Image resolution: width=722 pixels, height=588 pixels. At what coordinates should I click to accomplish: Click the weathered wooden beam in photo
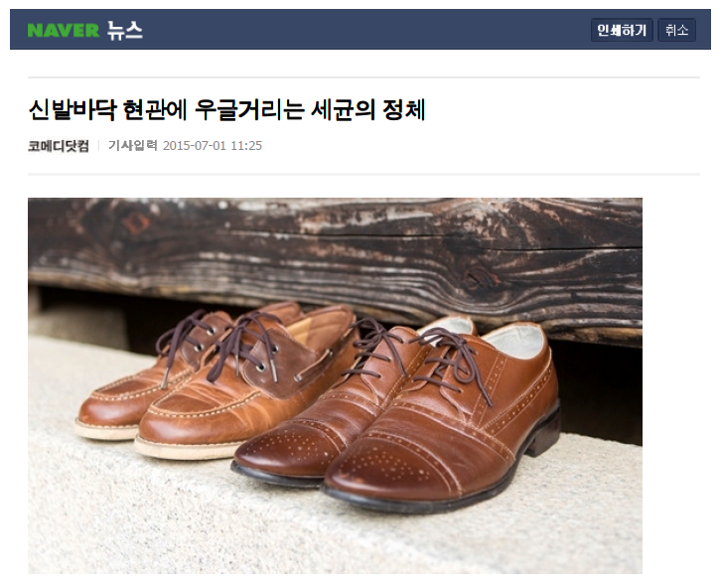[335, 258]
